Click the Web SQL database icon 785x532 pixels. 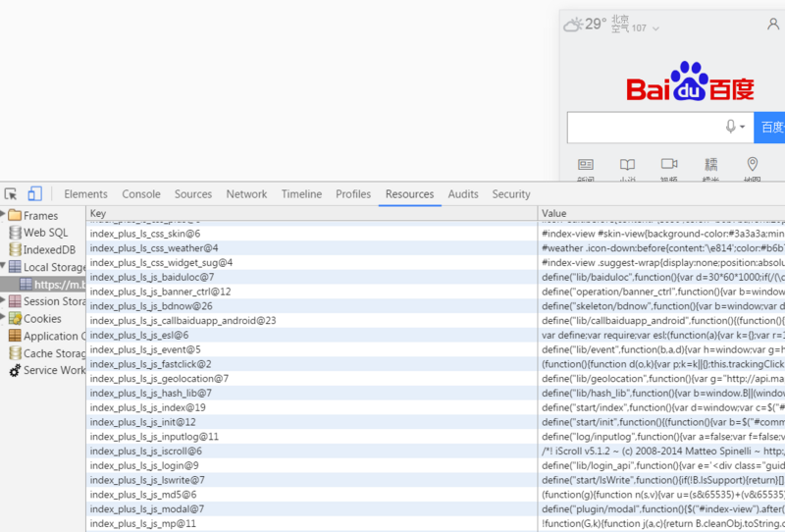[x=15, y=233]
